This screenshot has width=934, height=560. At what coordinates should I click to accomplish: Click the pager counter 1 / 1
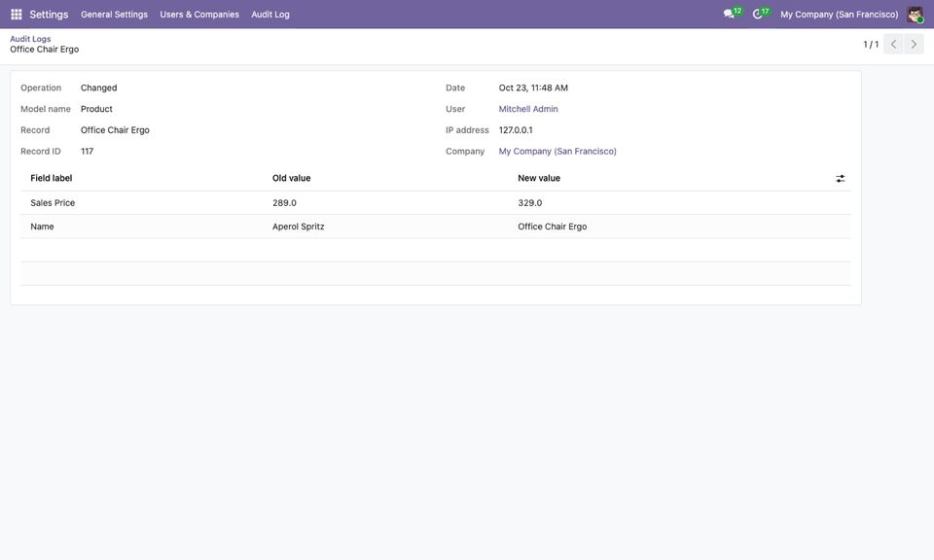pyautogui.click(x=871, y=44)
